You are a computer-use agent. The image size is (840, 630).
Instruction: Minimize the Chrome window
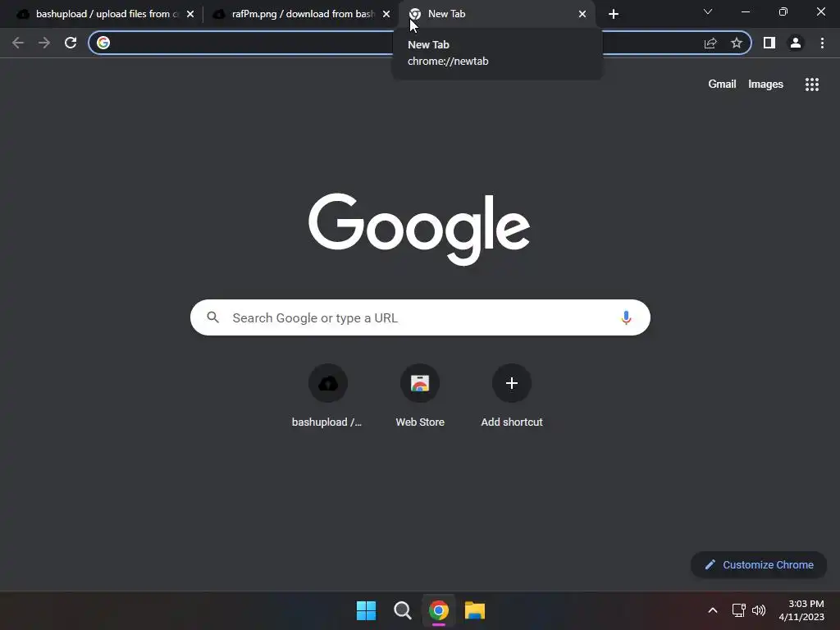[x=746, y=11]
